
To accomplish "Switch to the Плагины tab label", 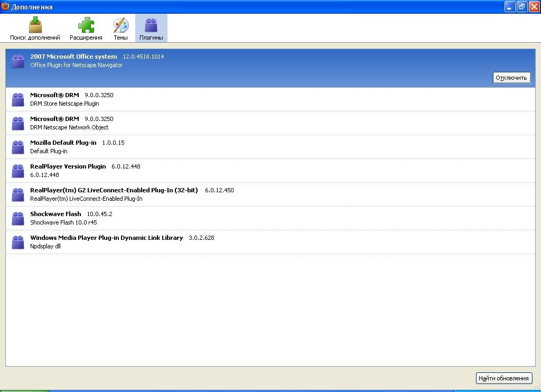I will pyautogui.click(x=151, y=38).
